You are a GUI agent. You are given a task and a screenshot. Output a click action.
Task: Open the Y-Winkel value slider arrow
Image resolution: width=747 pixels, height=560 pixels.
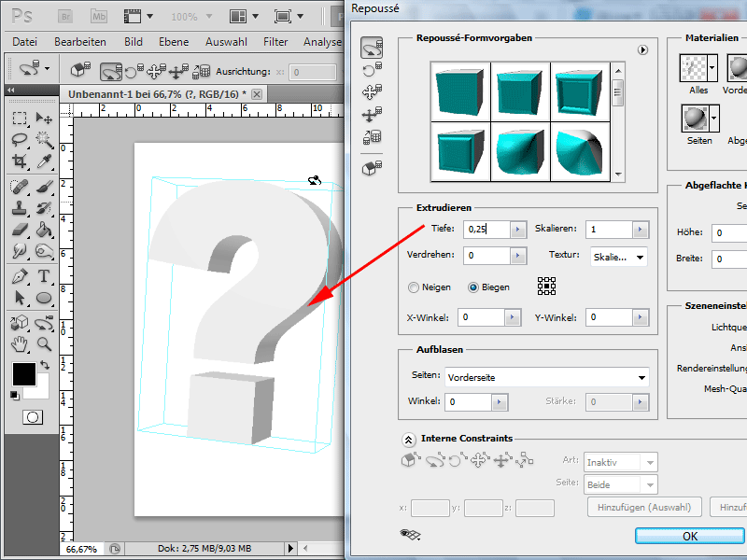pos(641,317)
